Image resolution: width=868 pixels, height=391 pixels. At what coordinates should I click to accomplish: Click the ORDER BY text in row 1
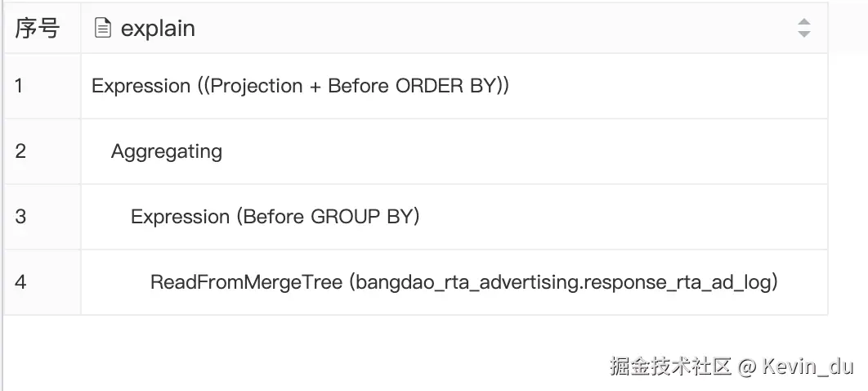coord(445,86)
